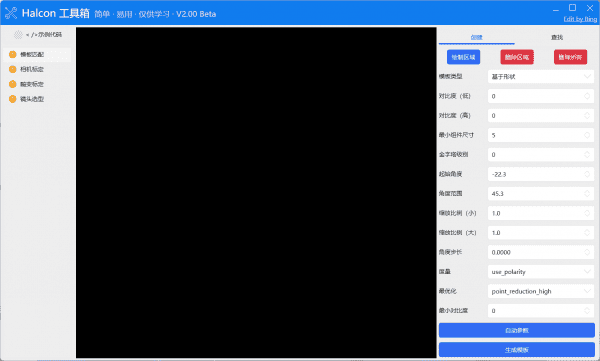Follow the Edit by Bing link

(580, 19)
